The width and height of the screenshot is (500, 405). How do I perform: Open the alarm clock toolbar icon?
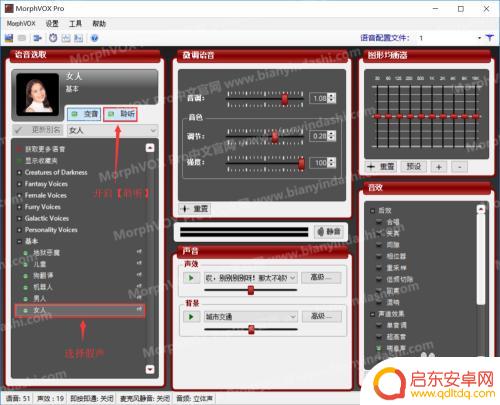tap(53, 38)
